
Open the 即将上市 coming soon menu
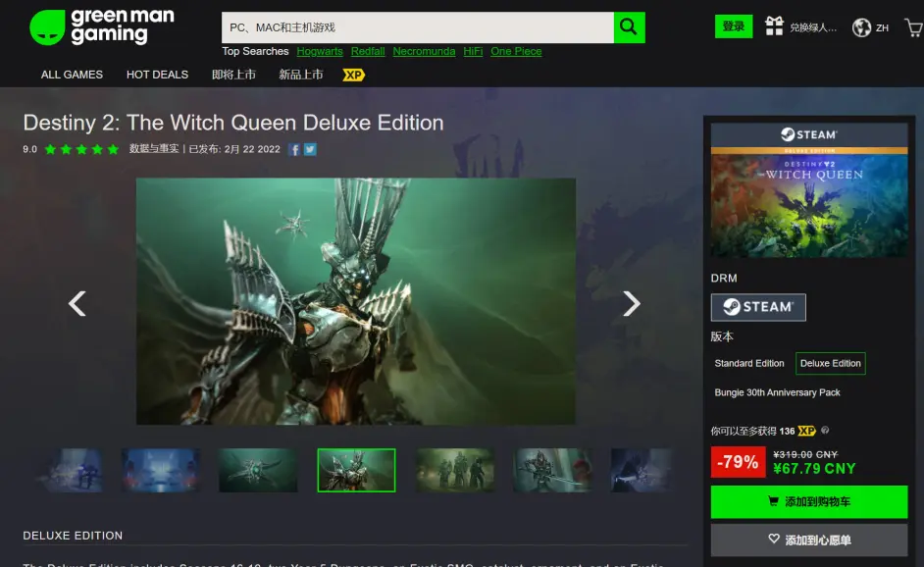click(x=234, y=75)
